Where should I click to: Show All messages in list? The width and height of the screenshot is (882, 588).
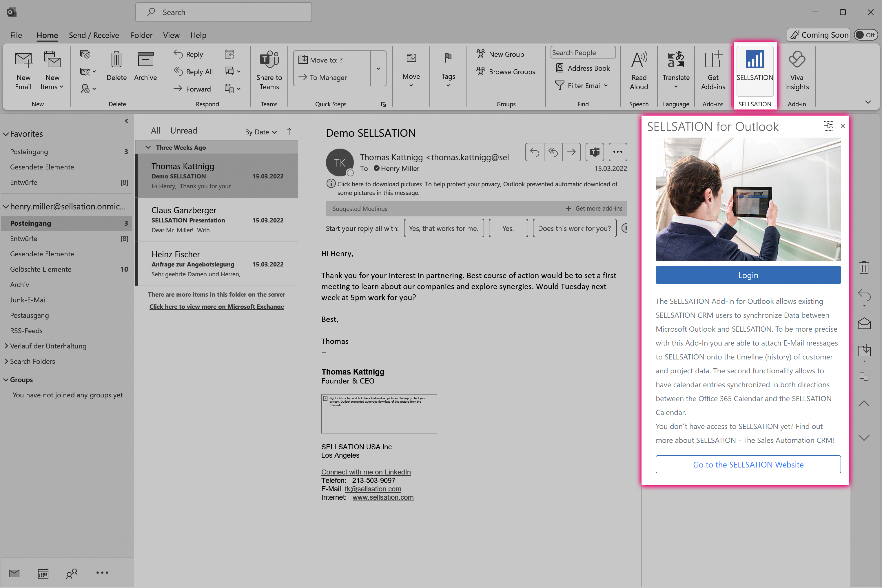pyautogui.click(x=155, y=131)
